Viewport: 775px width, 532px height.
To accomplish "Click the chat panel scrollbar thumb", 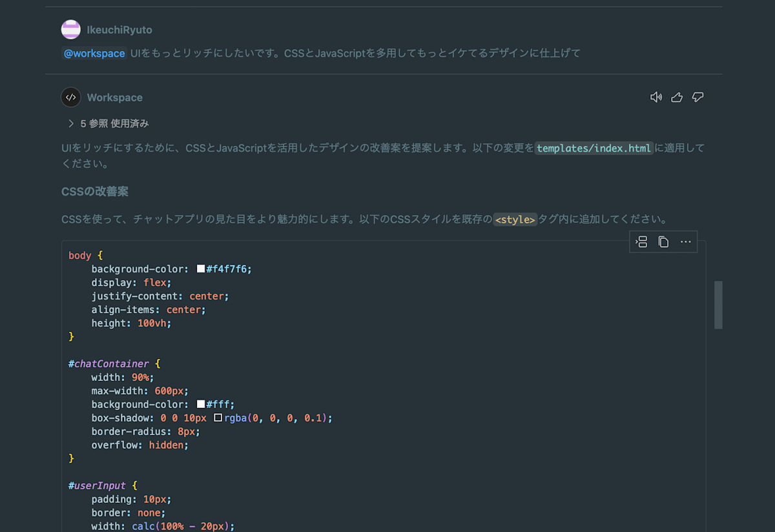I will [x=718, y=305].
